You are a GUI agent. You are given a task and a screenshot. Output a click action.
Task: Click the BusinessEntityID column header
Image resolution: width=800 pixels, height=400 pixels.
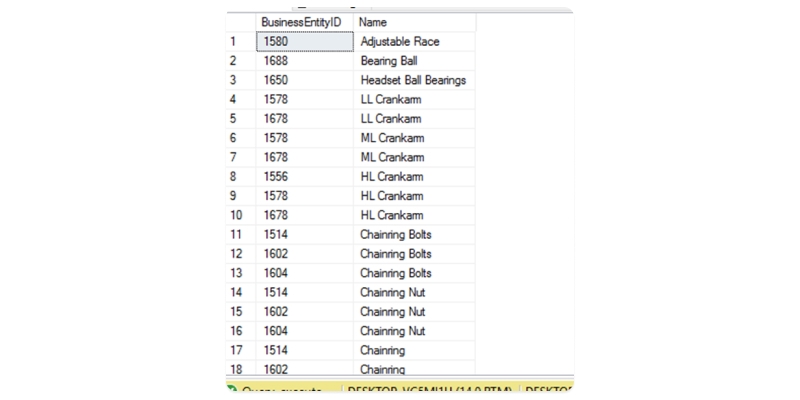[x=304, y=22]
